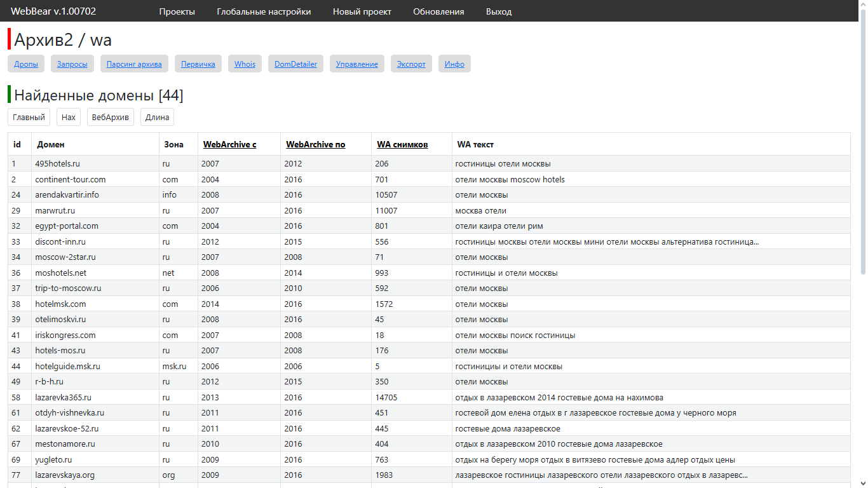Image resolution: width=868 pixels, height=488 pixels.
Task: Open Глобальные настройки in top navigation
Action: tap(264, 11)
